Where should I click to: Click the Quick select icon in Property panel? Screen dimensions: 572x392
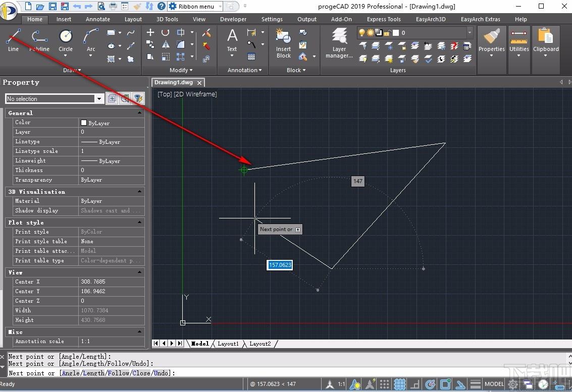(138, 98)
